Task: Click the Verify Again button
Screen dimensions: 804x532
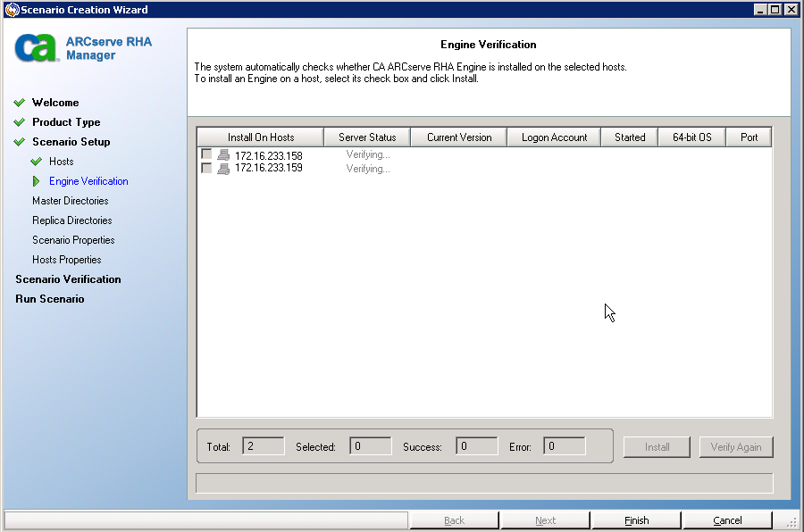Action: click(736, 446)
